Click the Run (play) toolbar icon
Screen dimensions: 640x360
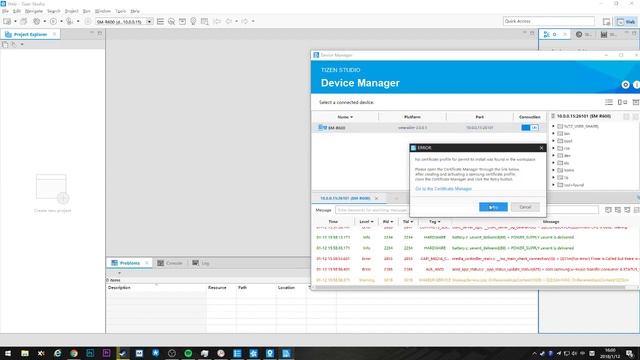tap(53, 21)
